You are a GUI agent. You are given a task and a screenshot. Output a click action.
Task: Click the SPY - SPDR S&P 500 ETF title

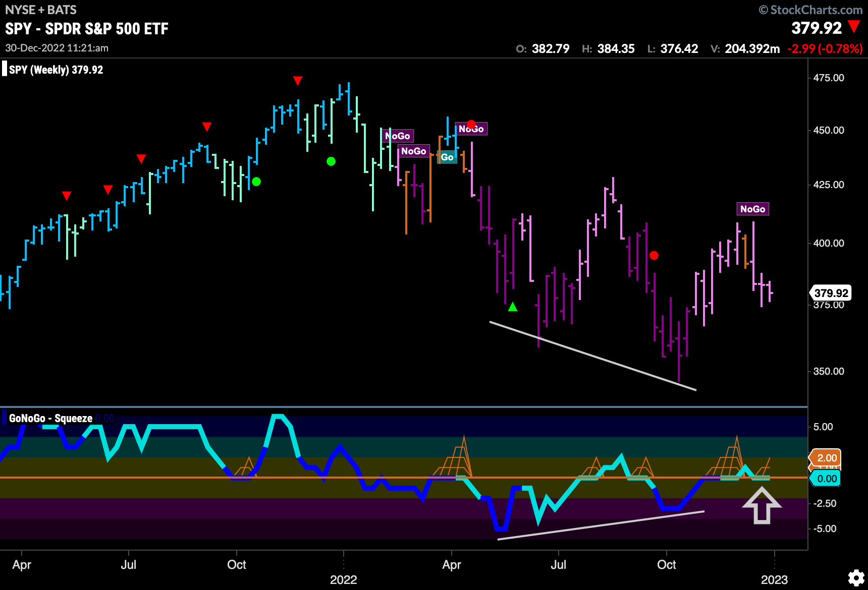click(x=87, y=29)
